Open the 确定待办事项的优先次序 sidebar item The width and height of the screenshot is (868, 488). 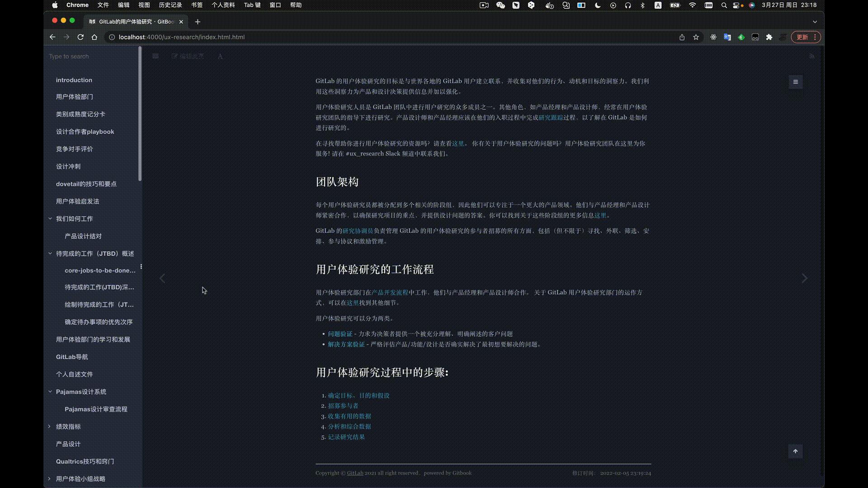pos(99,322)
